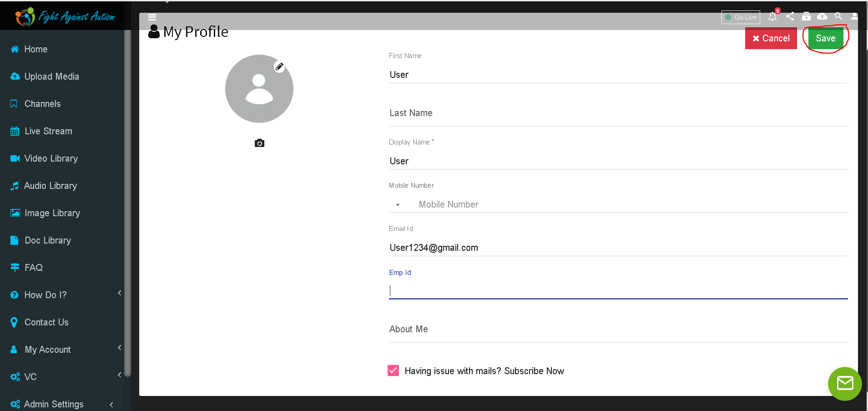868x411 pixels.
Task: Focus the Last Name input field
Action: pos(618,113)
